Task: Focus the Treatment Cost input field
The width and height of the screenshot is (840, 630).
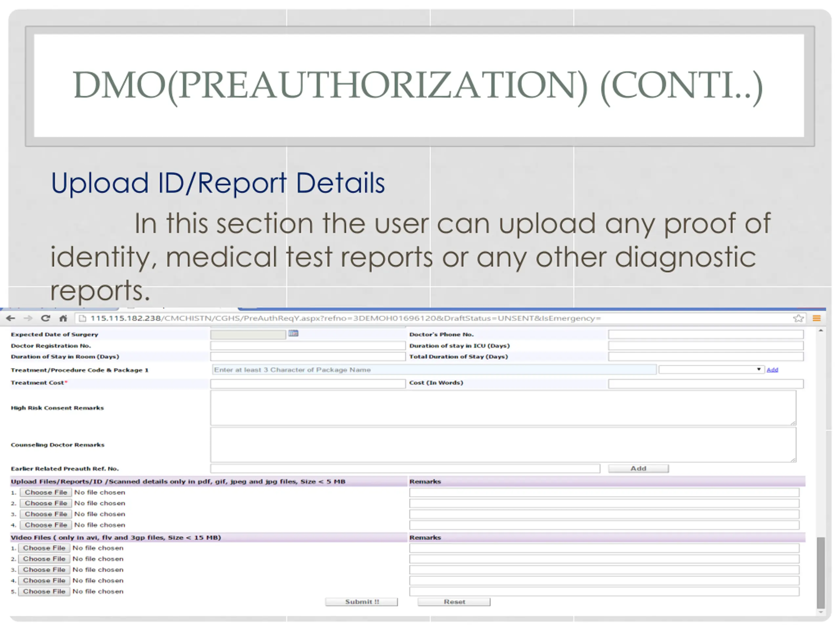Action: (x=308, y=384)
